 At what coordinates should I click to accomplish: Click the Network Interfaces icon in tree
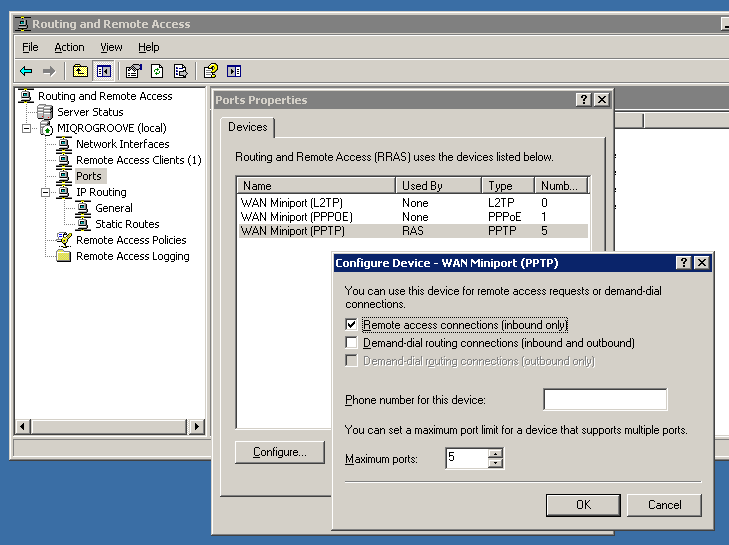click(x=64, y=144)
